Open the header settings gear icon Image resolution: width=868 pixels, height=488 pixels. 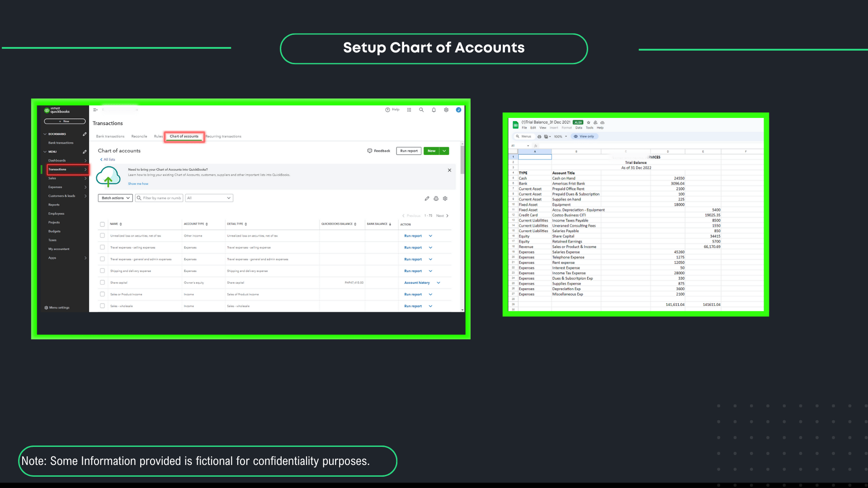click(446, 110)
